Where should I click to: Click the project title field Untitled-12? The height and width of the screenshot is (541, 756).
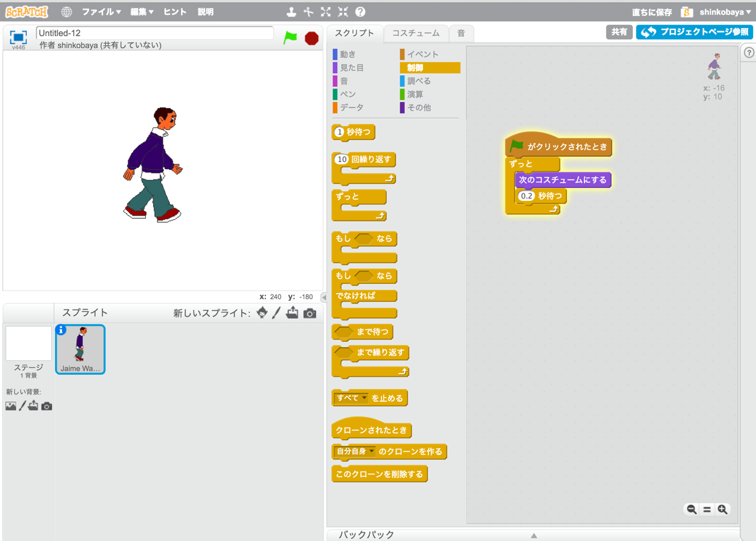[x=155, y=33]
